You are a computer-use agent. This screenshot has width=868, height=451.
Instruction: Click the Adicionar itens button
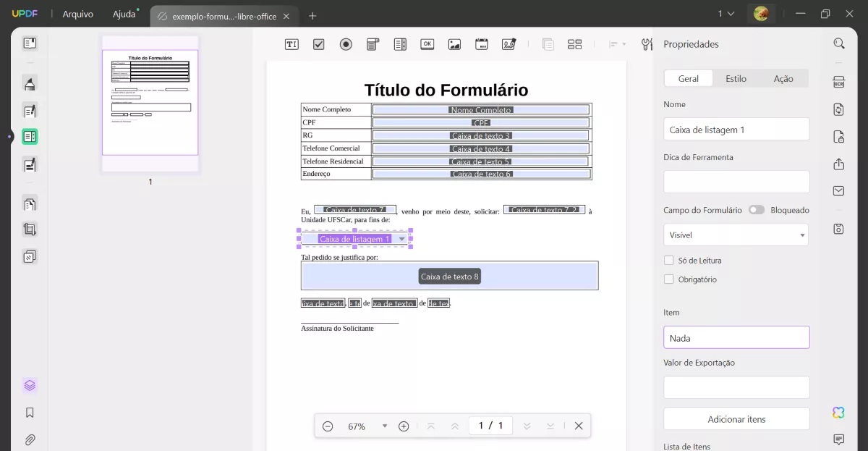736,418
